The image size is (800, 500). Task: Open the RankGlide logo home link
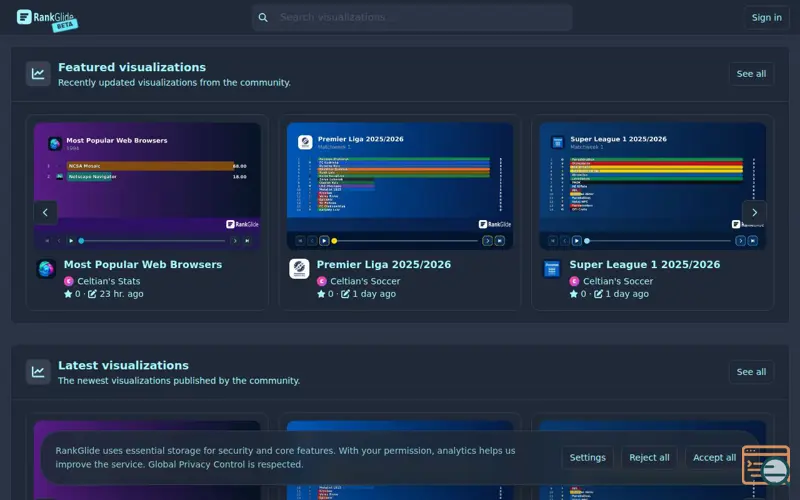(47, 19)
